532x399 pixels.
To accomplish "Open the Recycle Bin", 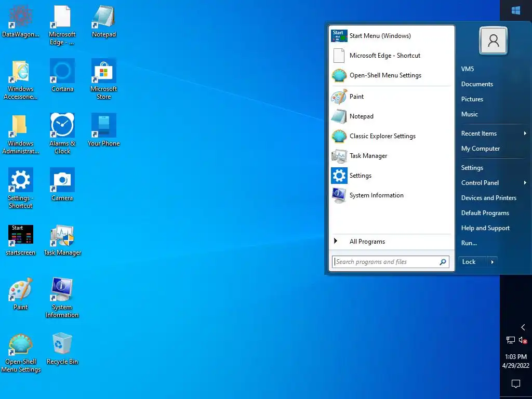I will (x=62, y=349).
